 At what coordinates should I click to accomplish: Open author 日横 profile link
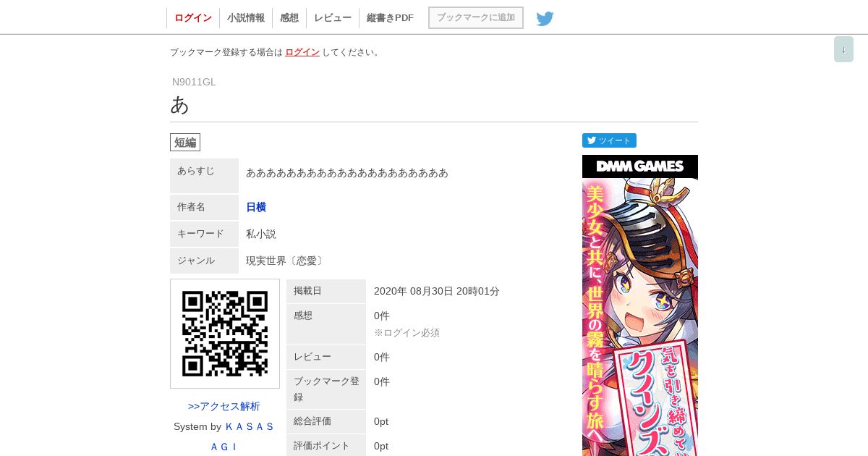pyautogui.click(x=256, y=207)
